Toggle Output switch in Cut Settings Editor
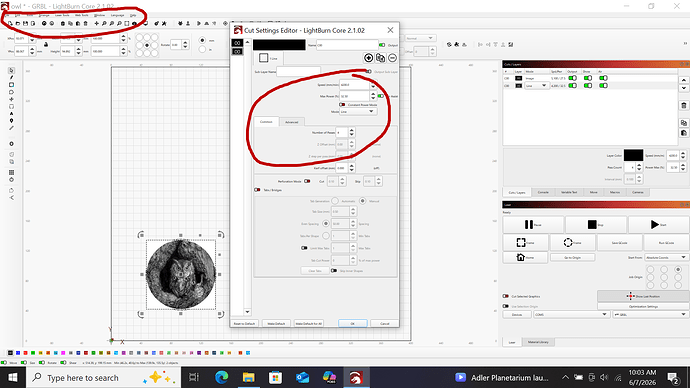Screen dimensions: 690x388 [x=382, y=45]
